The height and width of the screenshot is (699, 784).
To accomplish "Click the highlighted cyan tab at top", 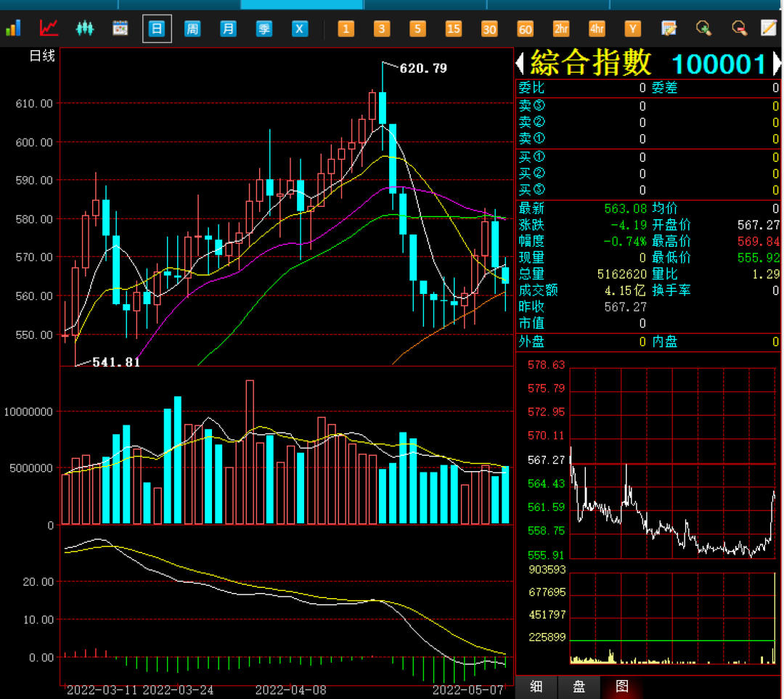I will 301,4.
